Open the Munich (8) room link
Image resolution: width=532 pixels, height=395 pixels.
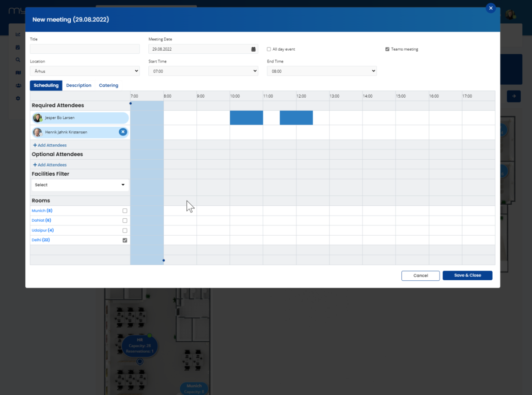42,210
